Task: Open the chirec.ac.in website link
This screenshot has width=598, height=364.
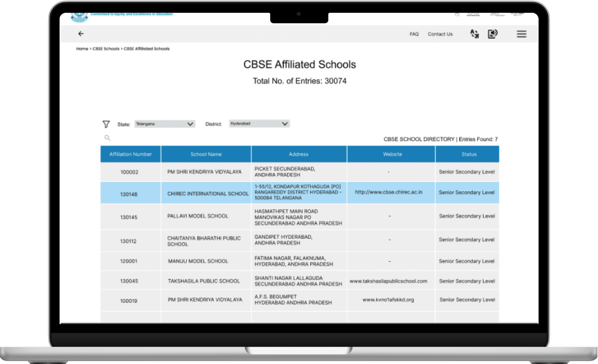Action: pyautogui.click(x=389, y=192)
